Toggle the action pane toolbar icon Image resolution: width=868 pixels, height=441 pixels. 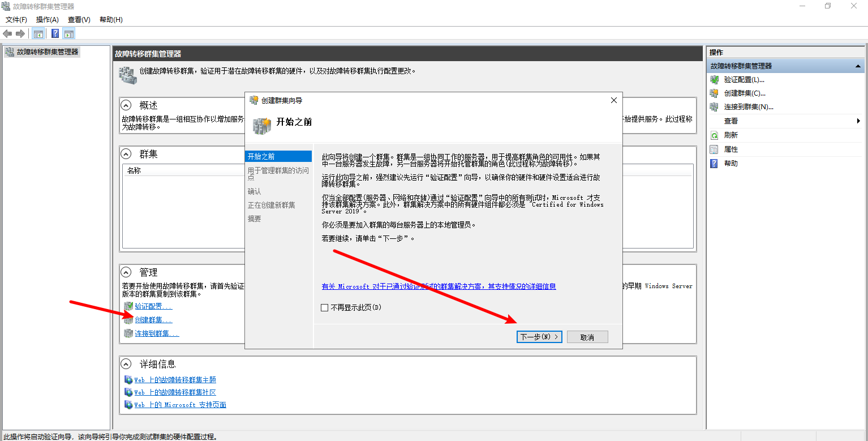tap(69, 34)
